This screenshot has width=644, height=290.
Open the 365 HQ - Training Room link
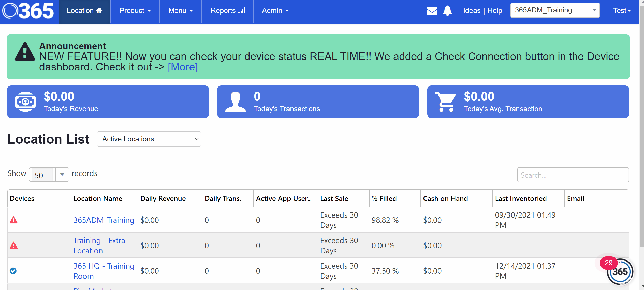[x=104, y=271]
